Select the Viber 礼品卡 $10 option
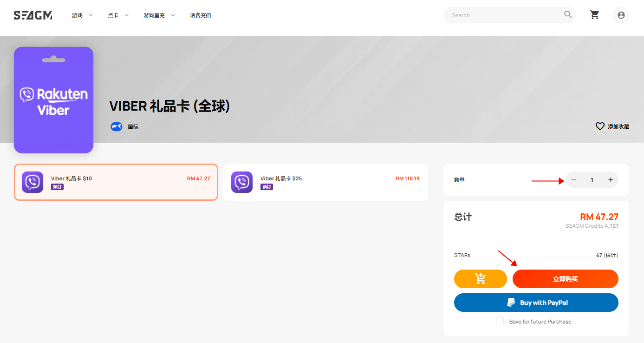Viewport: 644px width, 343px height. tap(116, 182)
